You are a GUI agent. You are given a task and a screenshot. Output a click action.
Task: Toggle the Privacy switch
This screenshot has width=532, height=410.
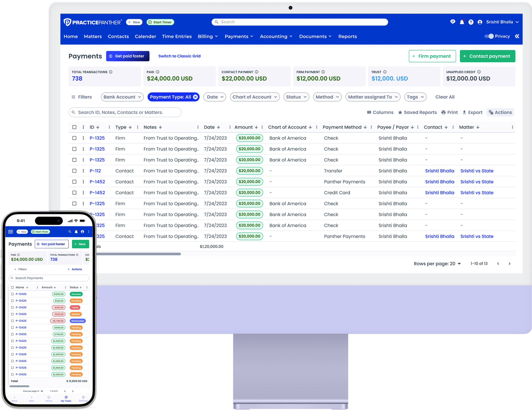click(489, 36)
